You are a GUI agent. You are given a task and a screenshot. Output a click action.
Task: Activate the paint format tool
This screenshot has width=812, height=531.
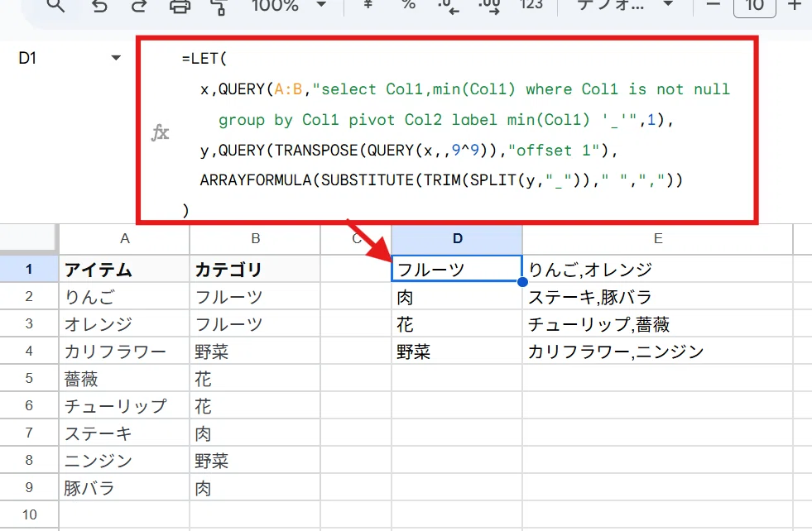(219, 7)
